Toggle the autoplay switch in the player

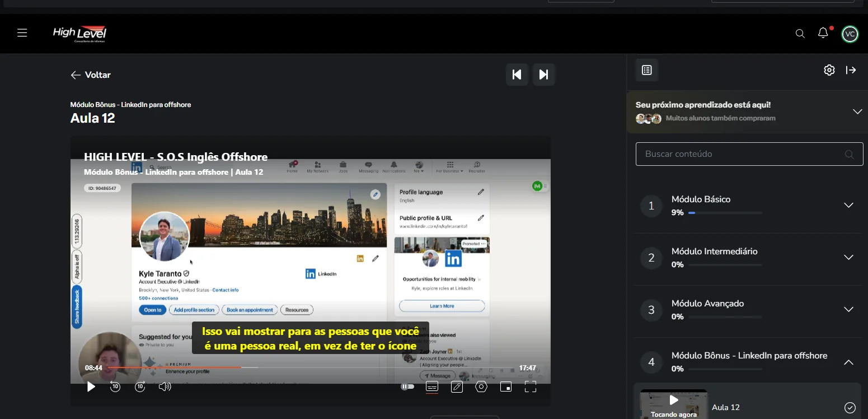pyautogui.click(x=407, y=387)
